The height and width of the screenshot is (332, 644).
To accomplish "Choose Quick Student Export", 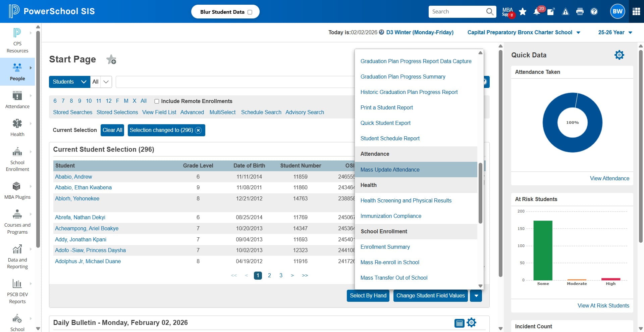I will [385, 123].
